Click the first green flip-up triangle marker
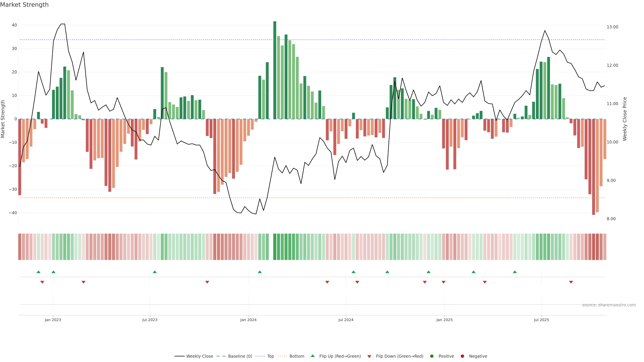 click(x=39, y=272)
